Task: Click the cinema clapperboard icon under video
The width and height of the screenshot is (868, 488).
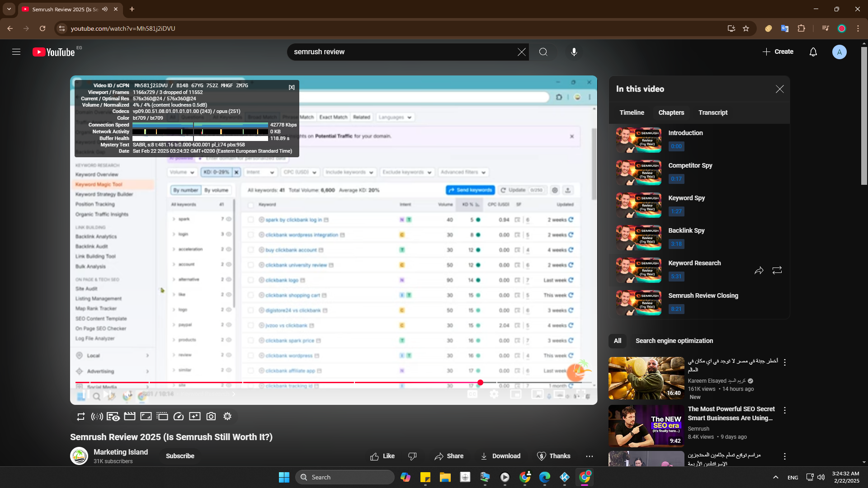Action: coord(130,417)
